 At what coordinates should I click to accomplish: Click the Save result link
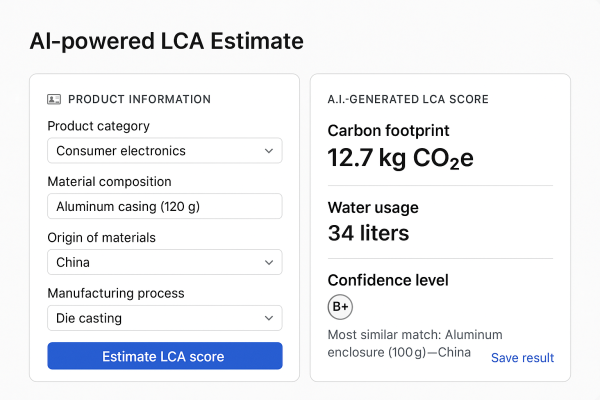tap(522, 358)
